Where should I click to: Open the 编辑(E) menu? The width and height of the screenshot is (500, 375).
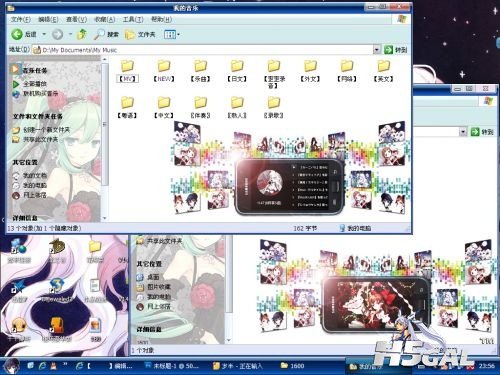[x=48, y=19]
